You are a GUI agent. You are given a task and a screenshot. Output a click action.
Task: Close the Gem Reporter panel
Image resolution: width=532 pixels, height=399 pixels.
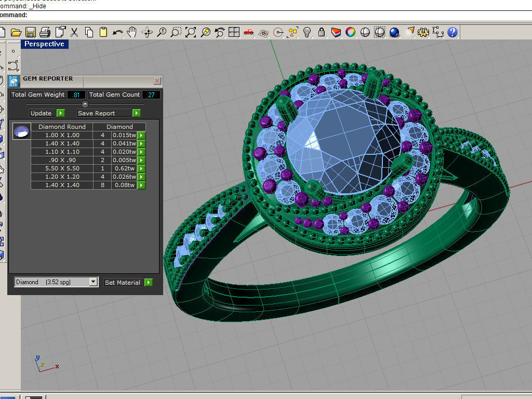tap(157, 81)
